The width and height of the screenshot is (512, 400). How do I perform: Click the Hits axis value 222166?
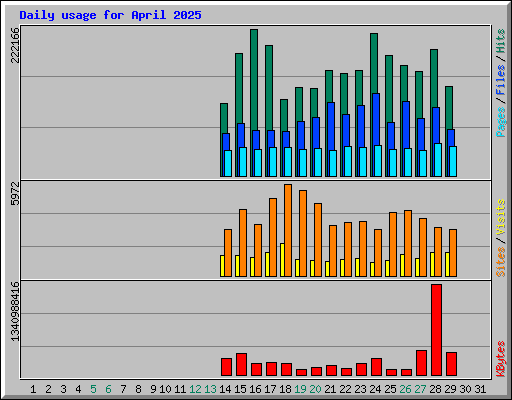coord(15,45)
